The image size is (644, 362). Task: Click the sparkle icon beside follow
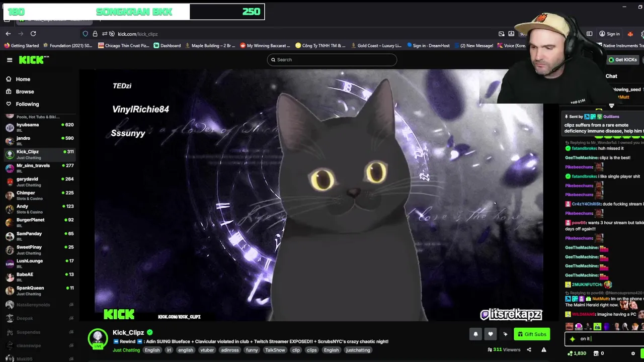point(505,334)
